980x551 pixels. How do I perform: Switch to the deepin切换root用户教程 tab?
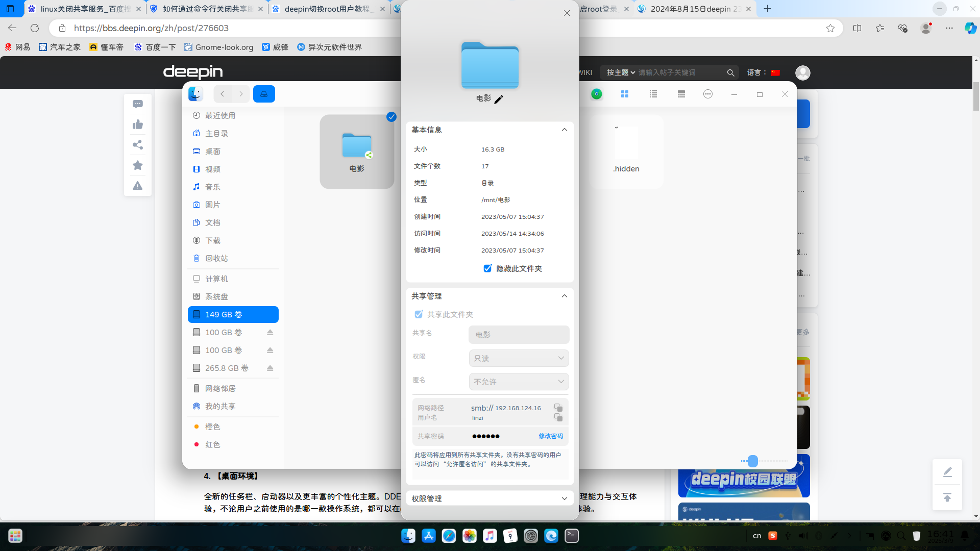click(328, 9)
